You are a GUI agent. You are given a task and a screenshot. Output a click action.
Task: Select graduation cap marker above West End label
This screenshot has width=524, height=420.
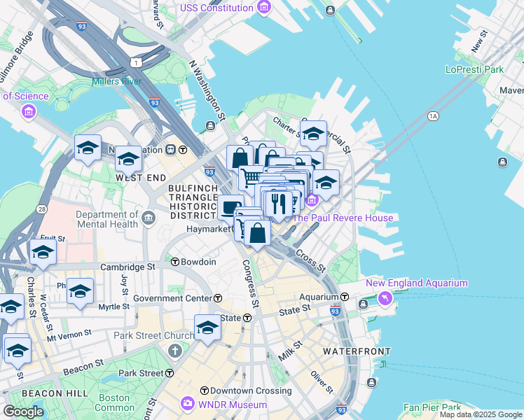coord(128,160)
